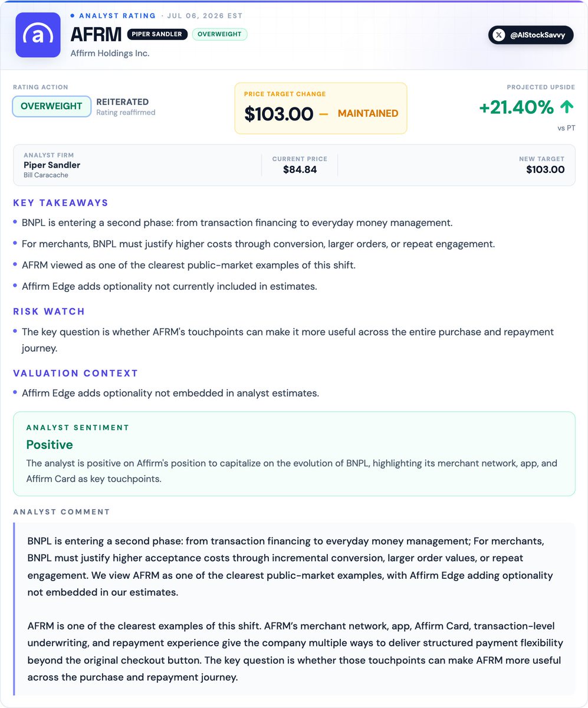
Task: Click the Affirm Holdings Inc. company name
Action: (110, 53)
